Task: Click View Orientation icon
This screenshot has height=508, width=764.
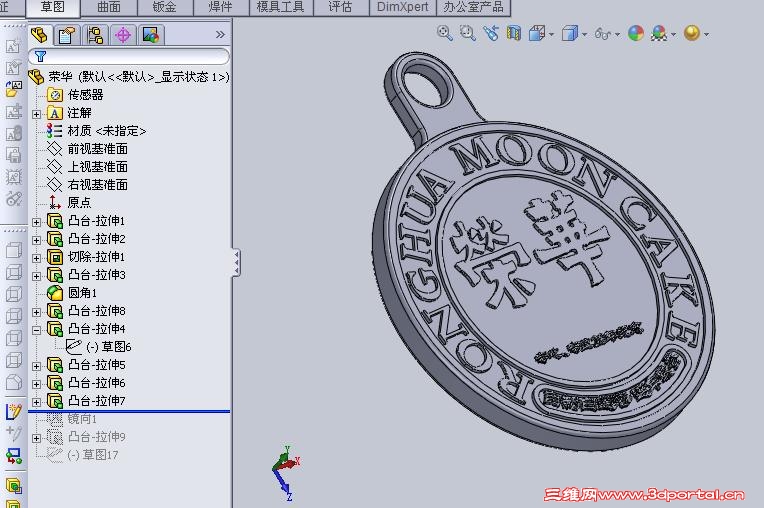Action: point(537,33)
